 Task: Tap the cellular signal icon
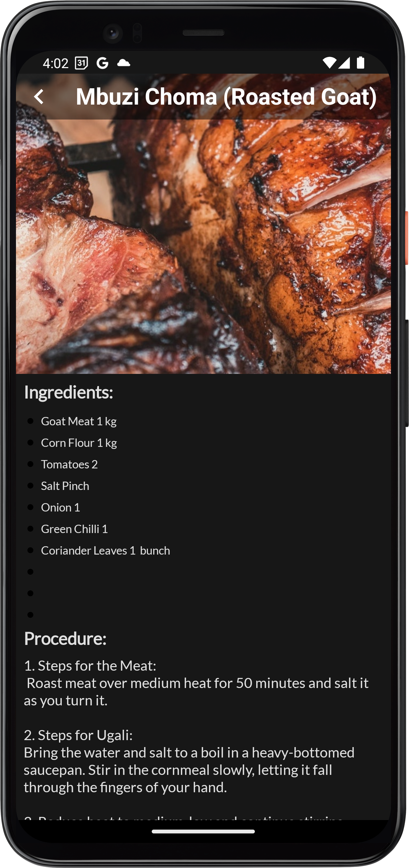pos(344,63)
